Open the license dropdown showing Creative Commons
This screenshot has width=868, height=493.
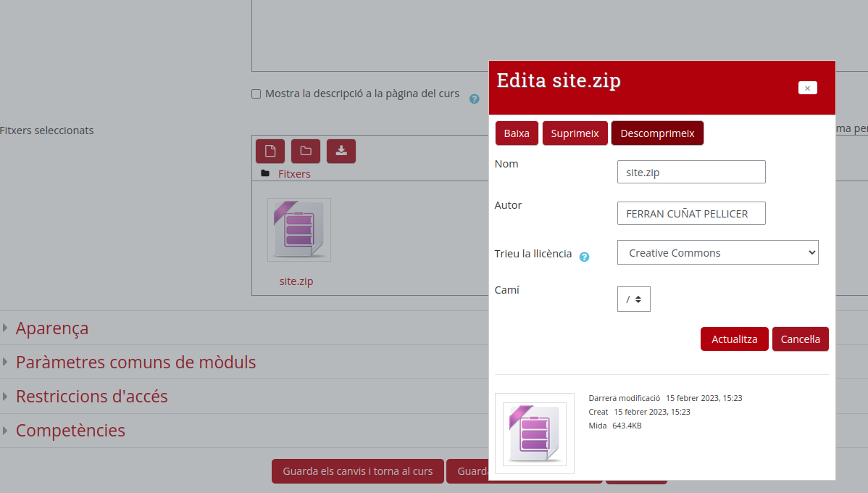click(x=717, y=253)
